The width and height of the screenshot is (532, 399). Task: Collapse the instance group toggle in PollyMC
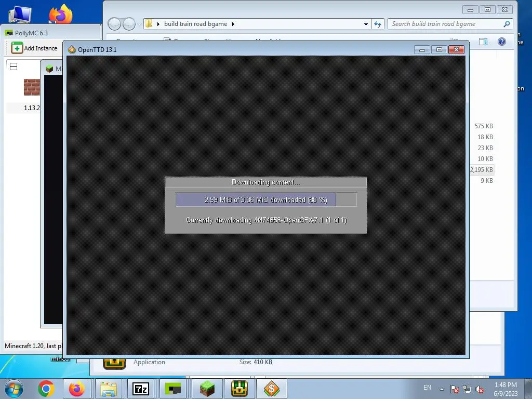click(x=14, y=66)
